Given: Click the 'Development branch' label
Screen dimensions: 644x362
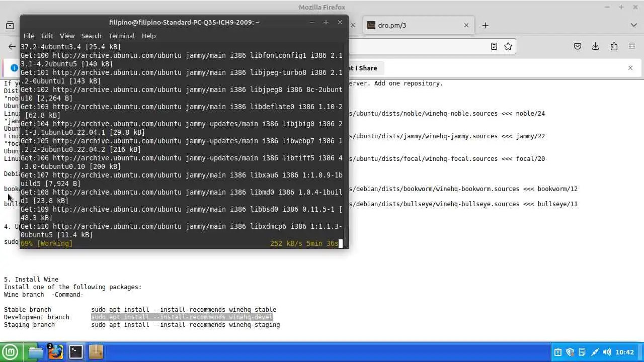Looking at the screenshot, I should [x=37, y=317].
